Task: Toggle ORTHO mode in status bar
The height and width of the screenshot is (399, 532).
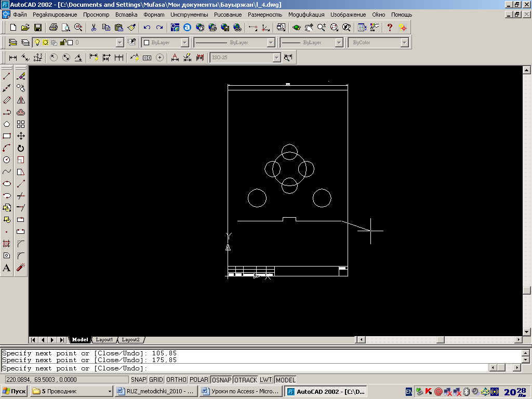Action: [176, 380]
